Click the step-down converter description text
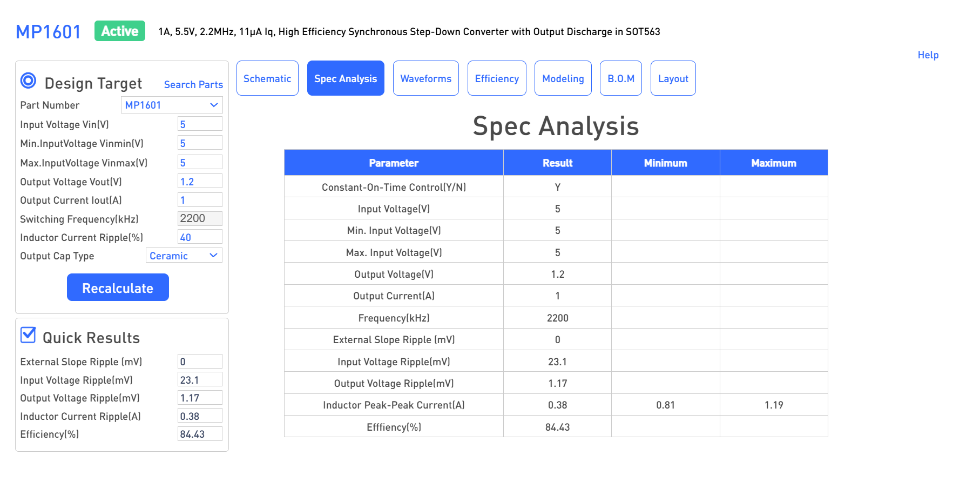 click(409, 32)
